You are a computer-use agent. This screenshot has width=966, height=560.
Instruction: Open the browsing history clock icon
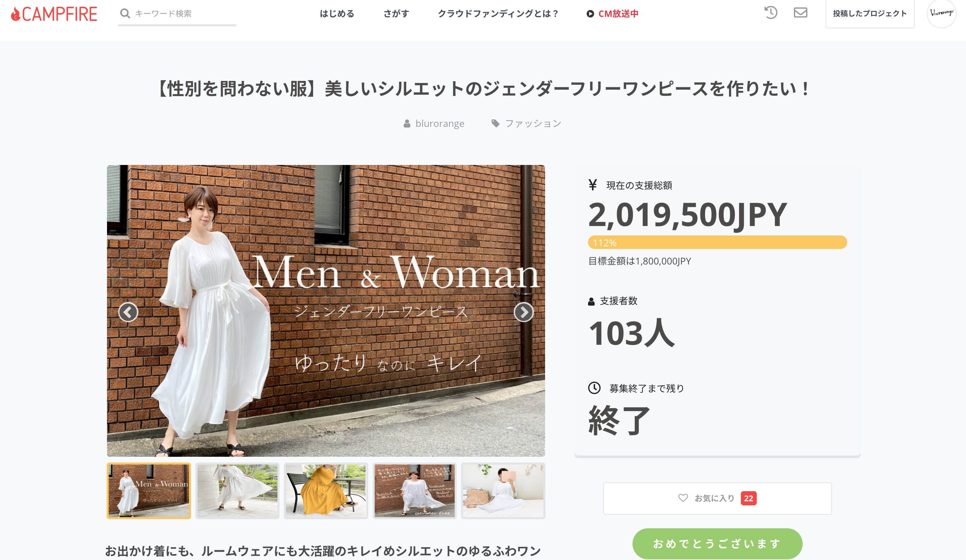point(771,12)
